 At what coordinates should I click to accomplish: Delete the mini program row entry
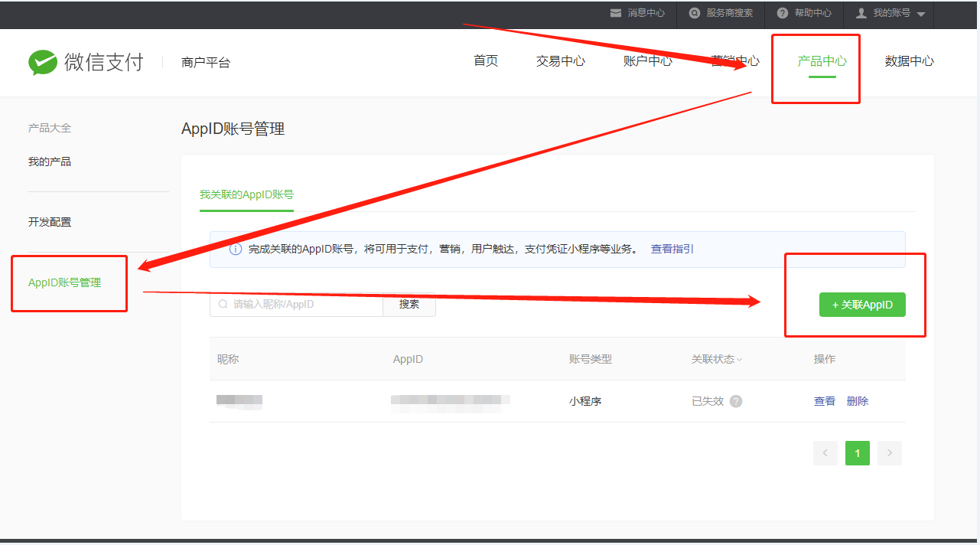[x=857, y=401]
